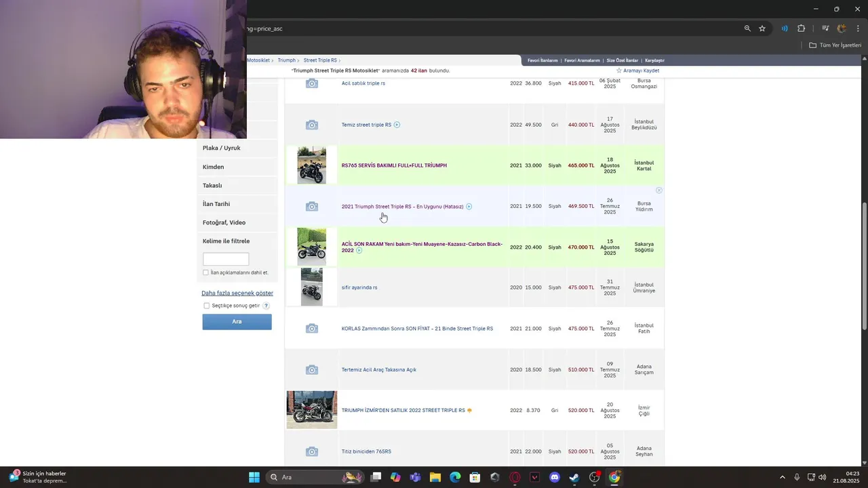Click the keyword filter text field
868x488 pixels.
(x=226, y=259)
